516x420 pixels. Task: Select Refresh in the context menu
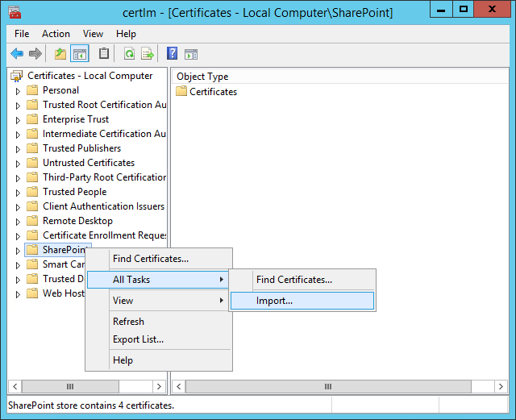(160, 322)
